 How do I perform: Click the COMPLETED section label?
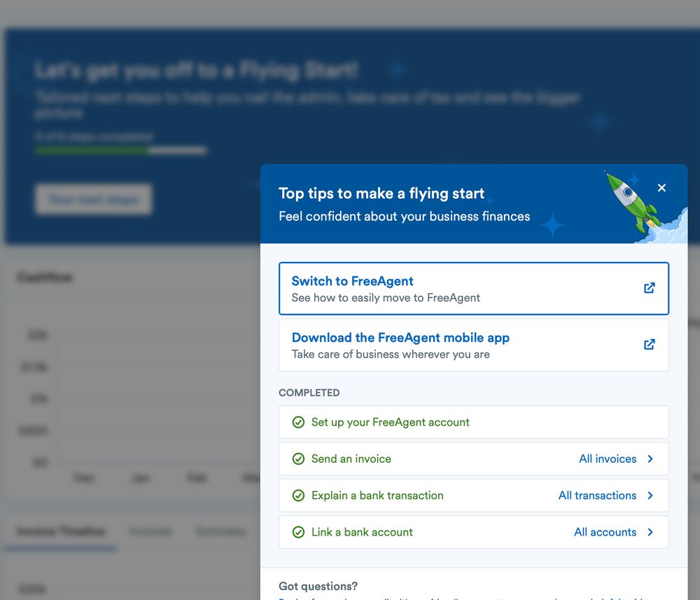[309, 393]
